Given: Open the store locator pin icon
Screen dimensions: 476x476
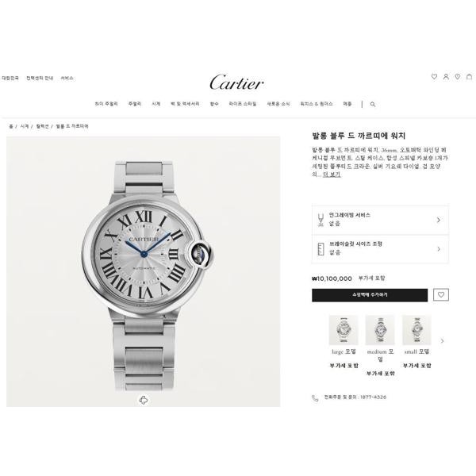Looking at the screenshot, I should 458,77.
